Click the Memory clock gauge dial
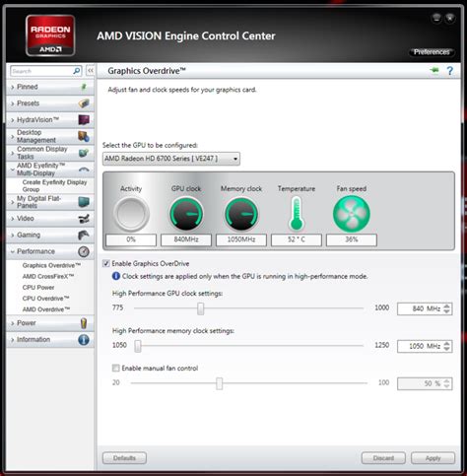The image size is (467, 476). click(x=241, y=214)
